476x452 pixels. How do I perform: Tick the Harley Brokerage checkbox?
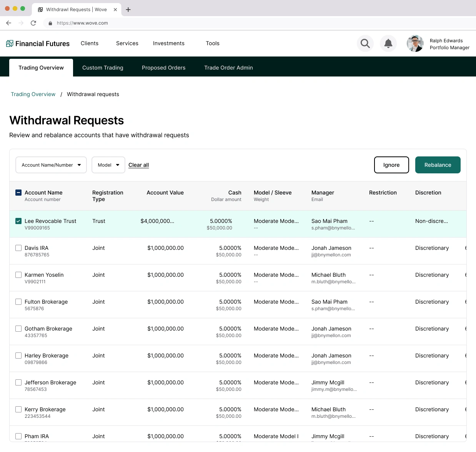(18, 356)
